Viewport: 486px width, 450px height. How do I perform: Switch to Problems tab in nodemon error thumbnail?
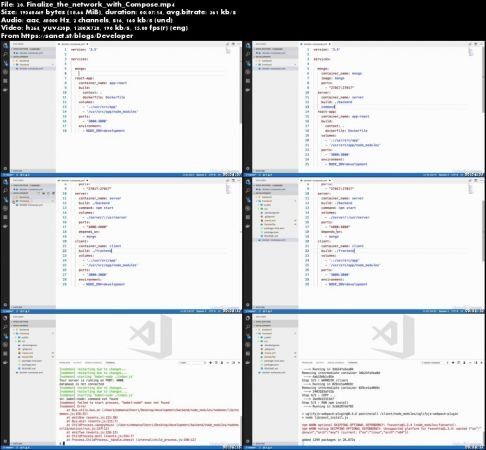point(65,362)
